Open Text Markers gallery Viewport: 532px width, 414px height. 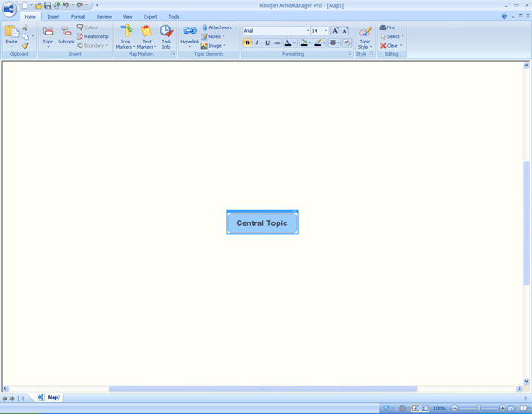pyautogui.click(x=146, y=36)
